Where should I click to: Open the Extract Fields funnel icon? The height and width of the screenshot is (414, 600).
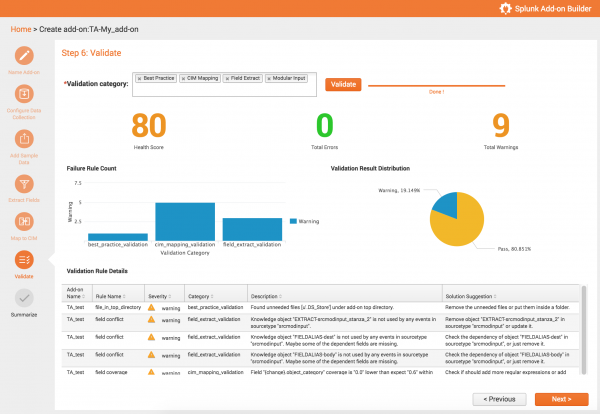click(24, 184)
